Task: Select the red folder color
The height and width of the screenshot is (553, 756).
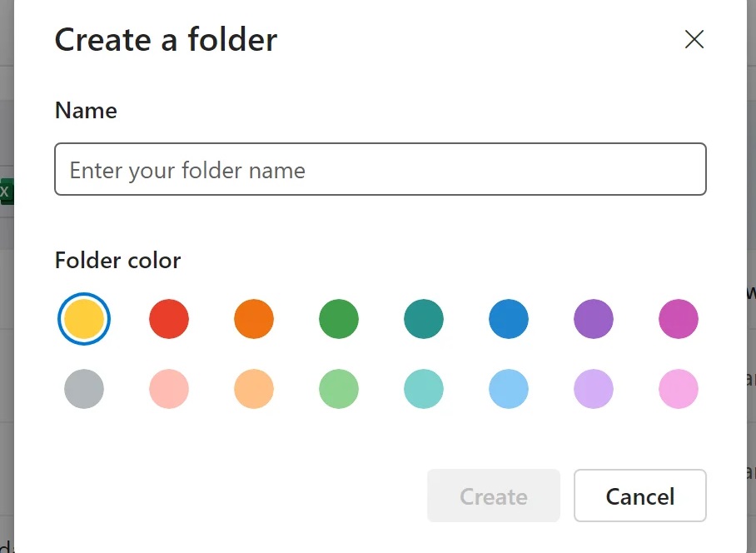Action: [169, 319]
